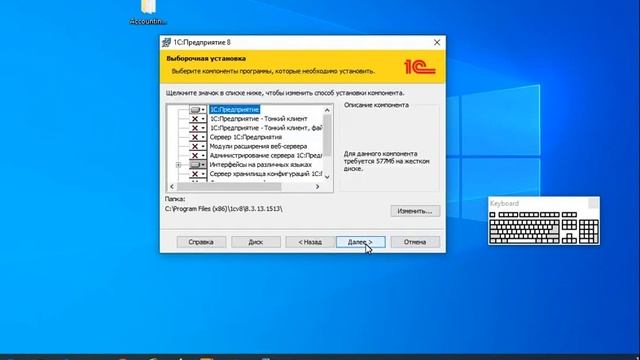640x360 pixels.
Task: Select Администрирование сервера 1С:Предприятия row
Action: (x=266, y=156)
